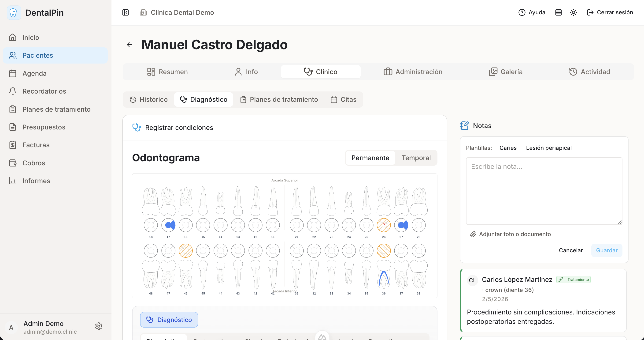Click the Notas edit icon
Image resolution: width=644 pixels, height=340 pixels.
tap(465, 126)
